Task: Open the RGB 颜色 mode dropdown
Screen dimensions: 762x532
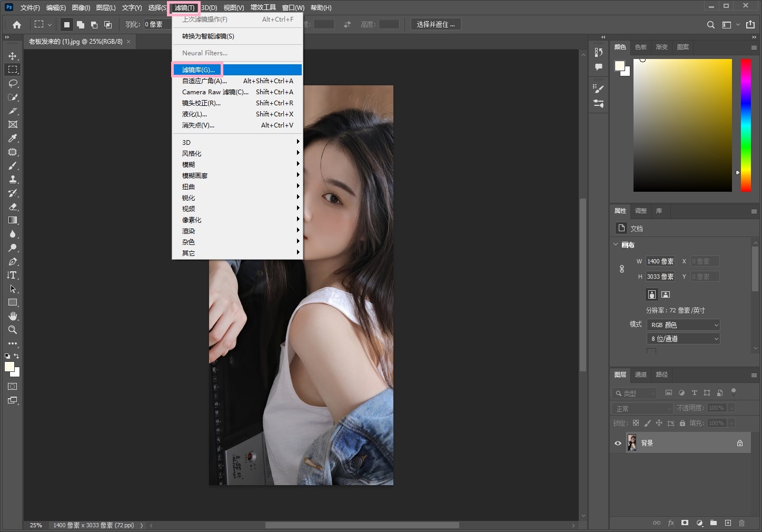Action: point(683,325)
